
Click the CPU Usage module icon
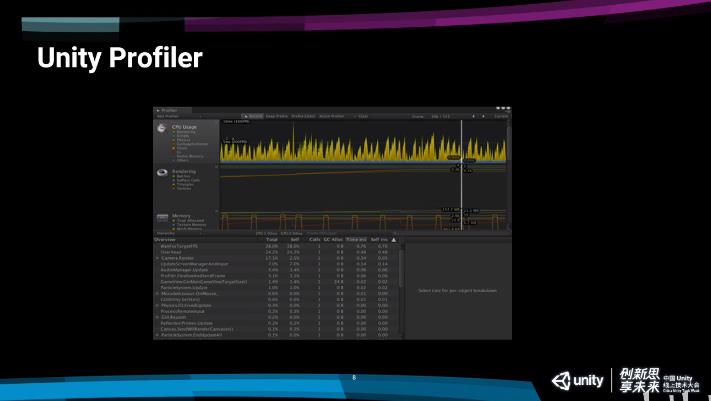click(161, 128)
